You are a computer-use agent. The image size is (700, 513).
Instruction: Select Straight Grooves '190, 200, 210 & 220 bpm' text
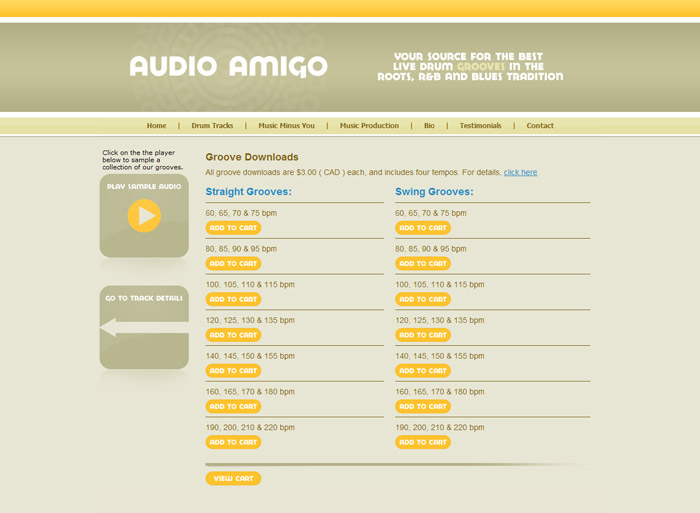tap(250, 427)
